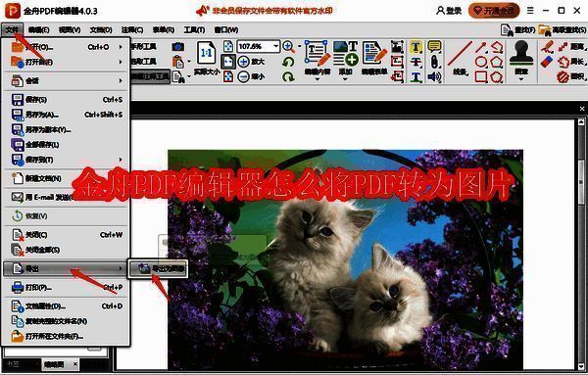Open the 工具(T) menu
588x375 pixels.
[194, 29]
